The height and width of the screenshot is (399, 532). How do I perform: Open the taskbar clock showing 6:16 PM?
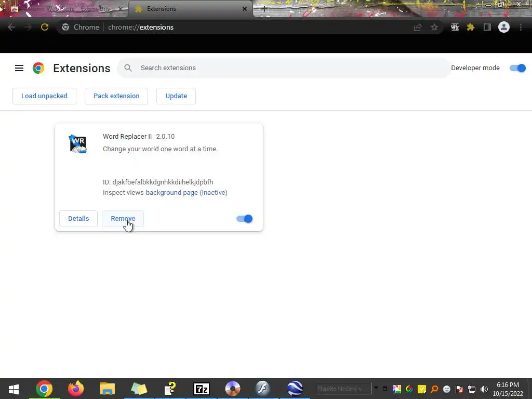pos(508,389)
